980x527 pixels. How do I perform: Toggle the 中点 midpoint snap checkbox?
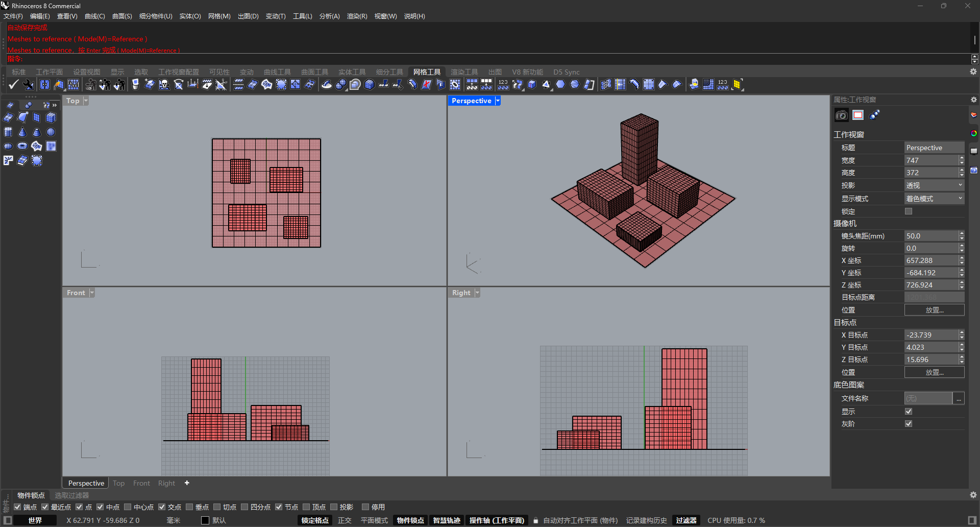[100, 507]
